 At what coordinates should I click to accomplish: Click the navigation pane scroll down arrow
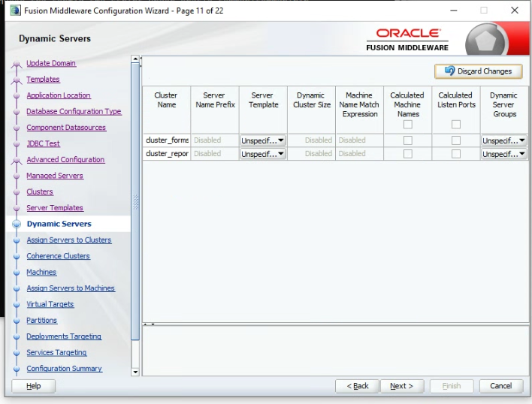click(135, 372)
